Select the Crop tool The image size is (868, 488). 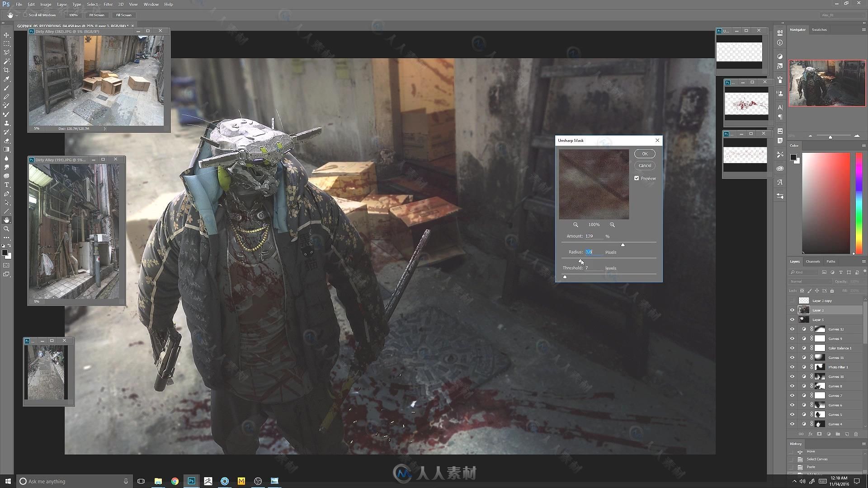6,70
